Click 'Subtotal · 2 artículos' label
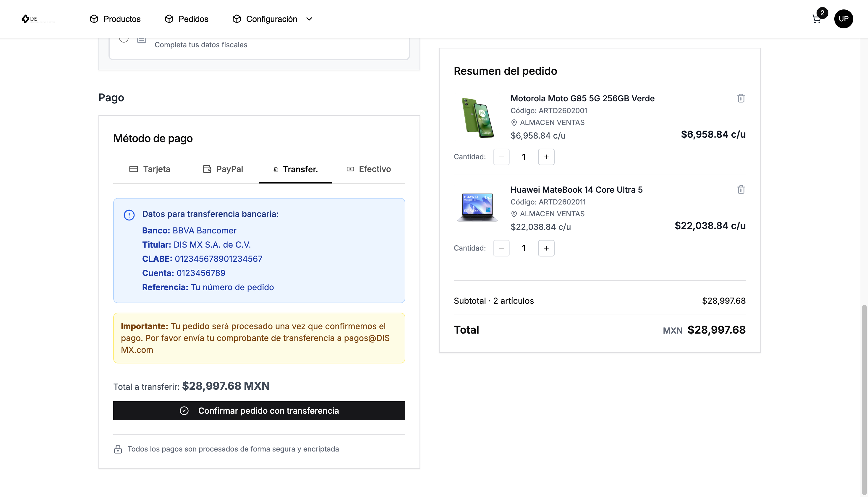 493,301
